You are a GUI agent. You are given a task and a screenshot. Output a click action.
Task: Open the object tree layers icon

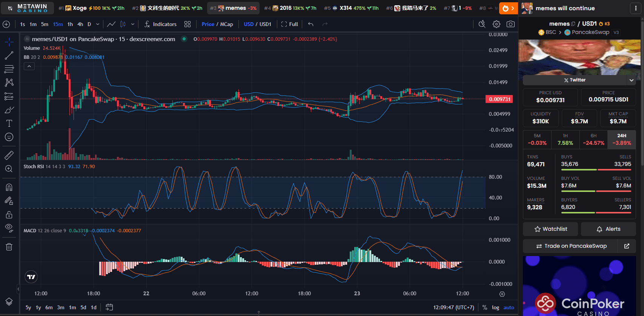click(x=9, y=302)
